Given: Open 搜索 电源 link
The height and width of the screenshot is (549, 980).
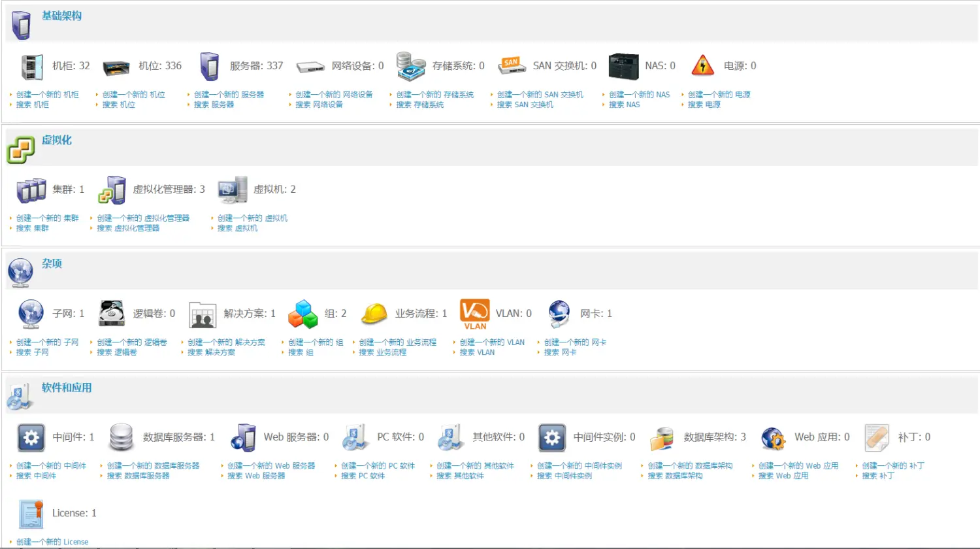Looking at the screenshot, I should tap(704, 105).
